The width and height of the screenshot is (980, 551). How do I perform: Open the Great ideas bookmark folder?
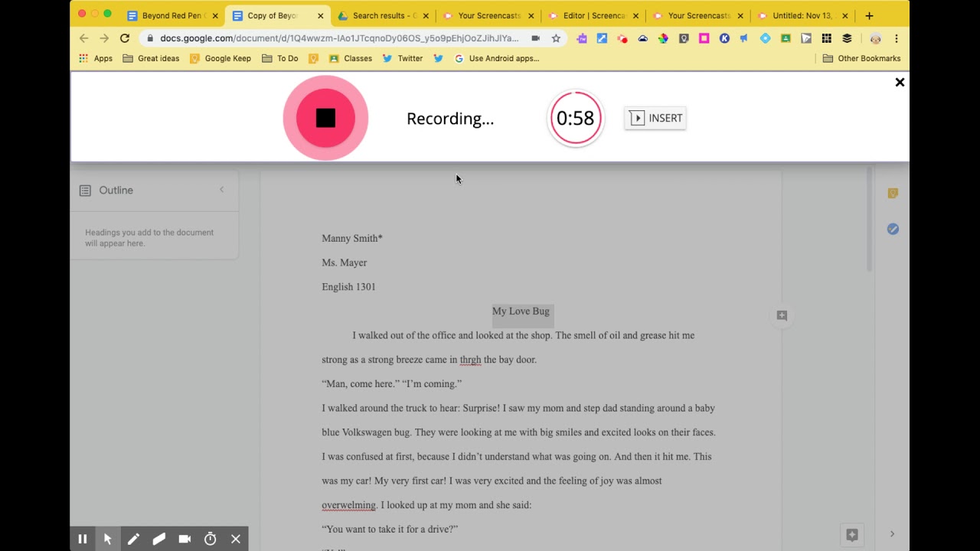[x=152, y=58]
